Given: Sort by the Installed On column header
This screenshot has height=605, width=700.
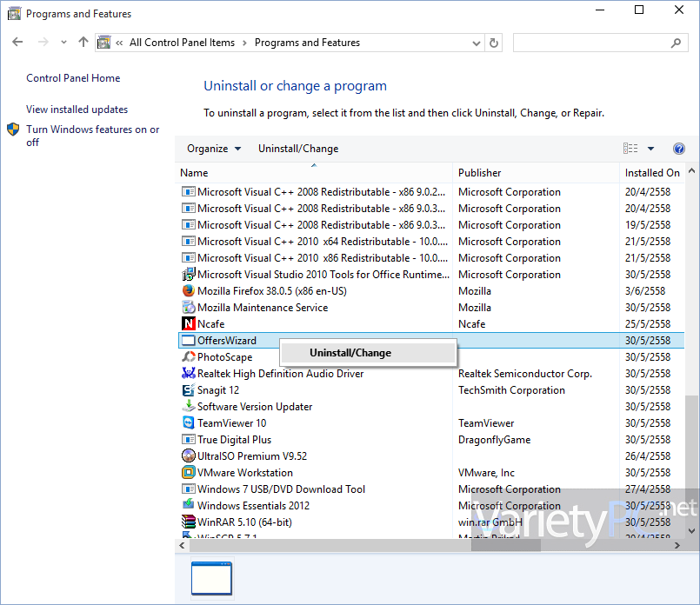Looking at the screenshot, I should [652, 173].
